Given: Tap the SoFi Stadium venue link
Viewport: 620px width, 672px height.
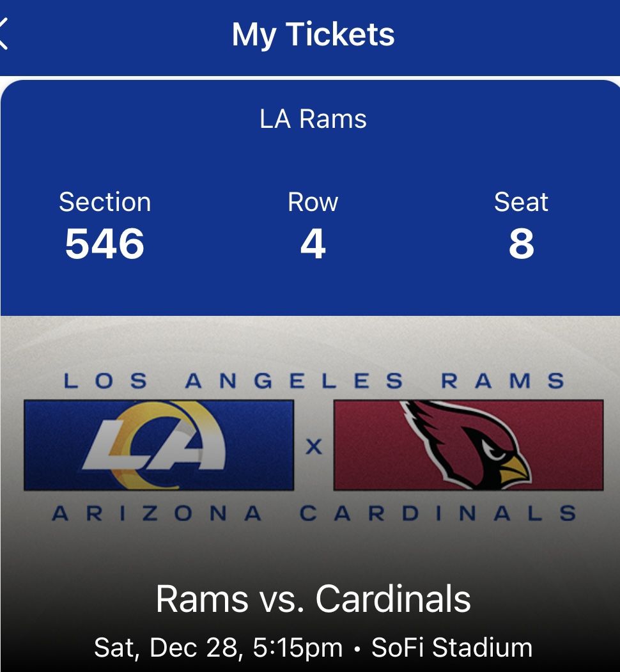Looking at the screenshot, I should click(452, 647).
